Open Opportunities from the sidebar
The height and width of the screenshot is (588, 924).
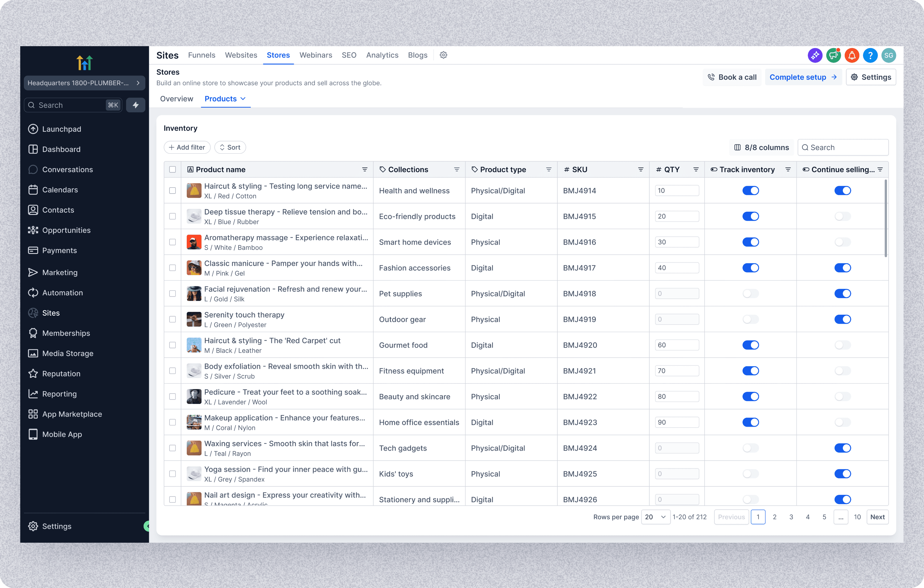click(66, 230)
